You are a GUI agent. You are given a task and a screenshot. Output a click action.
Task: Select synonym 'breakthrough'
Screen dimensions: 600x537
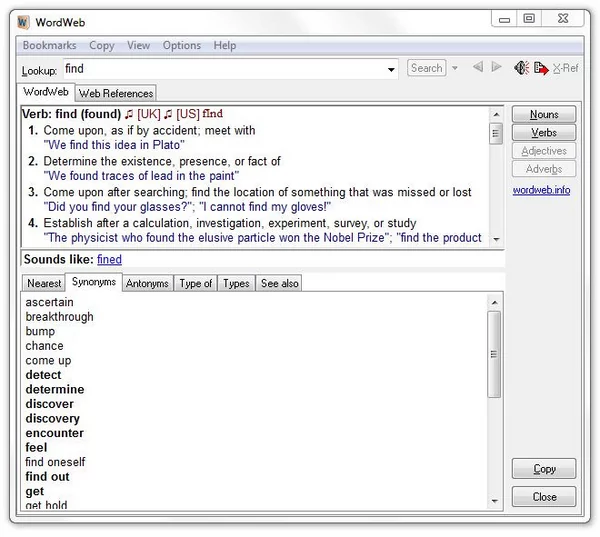pos(59,317)
